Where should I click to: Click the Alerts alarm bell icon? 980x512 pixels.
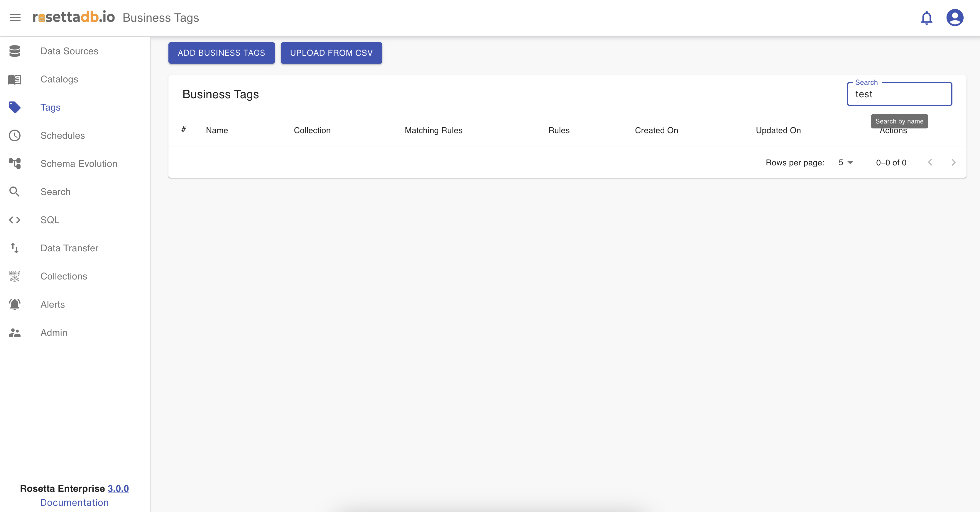14,304
